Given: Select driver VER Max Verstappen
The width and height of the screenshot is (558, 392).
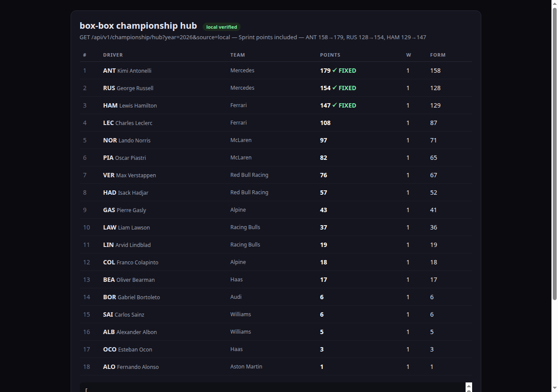Looking at the screenshot, I should pyautogui.click(x=129, y=175).
